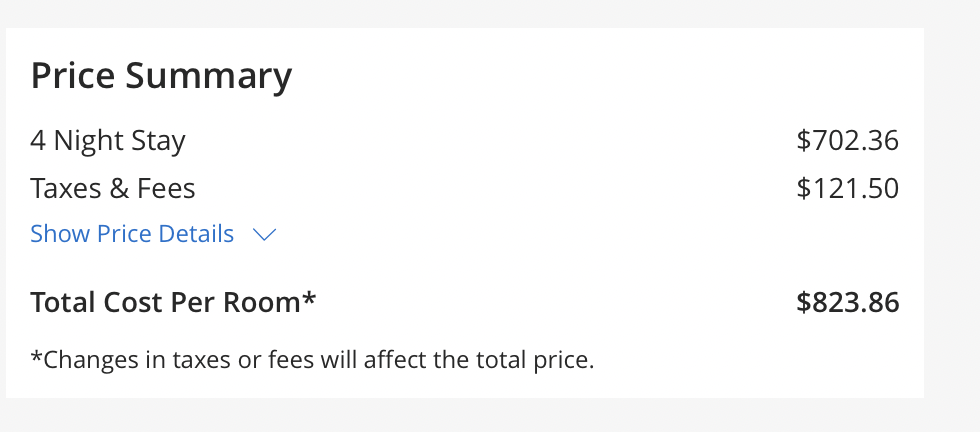Click the word Summary in the heading
Viewport: 980px width, 432px height.
209,78
